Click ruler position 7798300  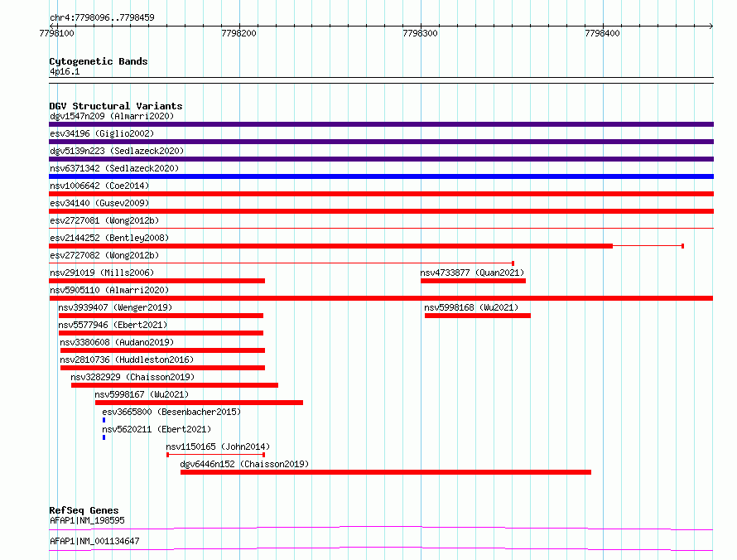point(420,33)
